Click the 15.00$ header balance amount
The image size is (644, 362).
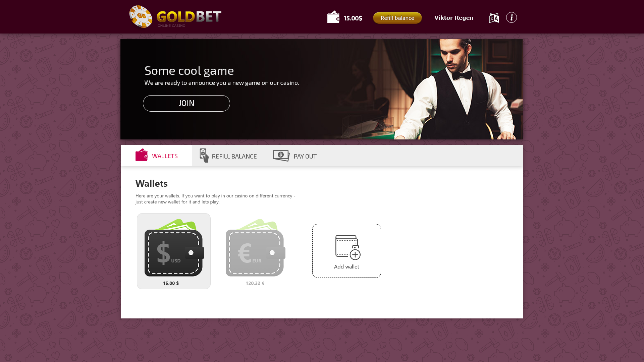click(353, 18)
